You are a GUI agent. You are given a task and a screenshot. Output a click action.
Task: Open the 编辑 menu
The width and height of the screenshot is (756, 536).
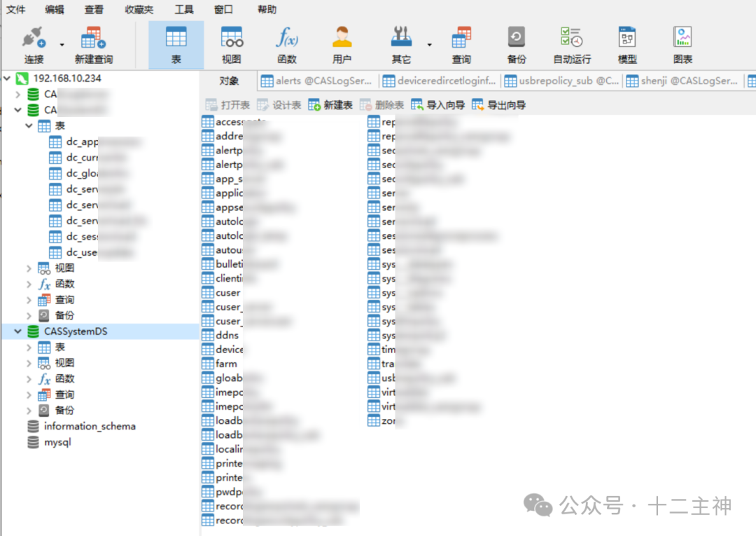(x=54, y=9)
